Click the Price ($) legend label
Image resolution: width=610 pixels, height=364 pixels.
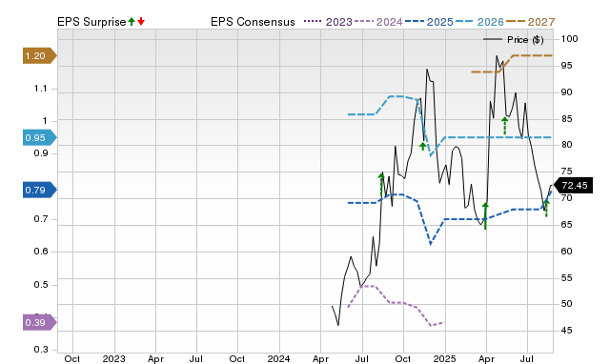(525, 40)
